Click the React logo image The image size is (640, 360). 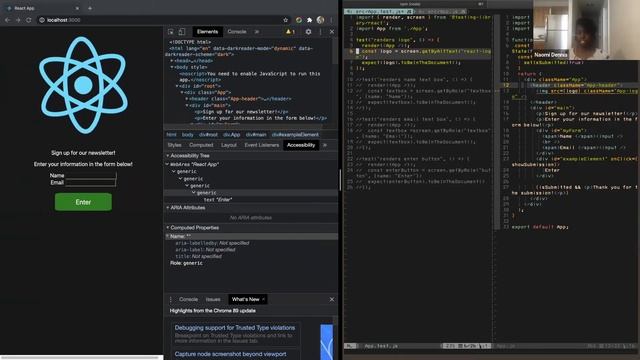pyautogui.click(x=83, y=85)
